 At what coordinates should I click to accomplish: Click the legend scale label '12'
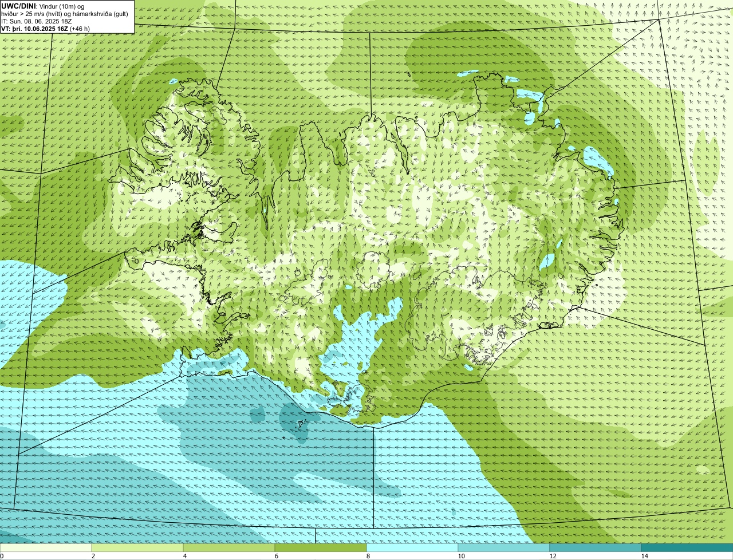click(x=553, y=556)
